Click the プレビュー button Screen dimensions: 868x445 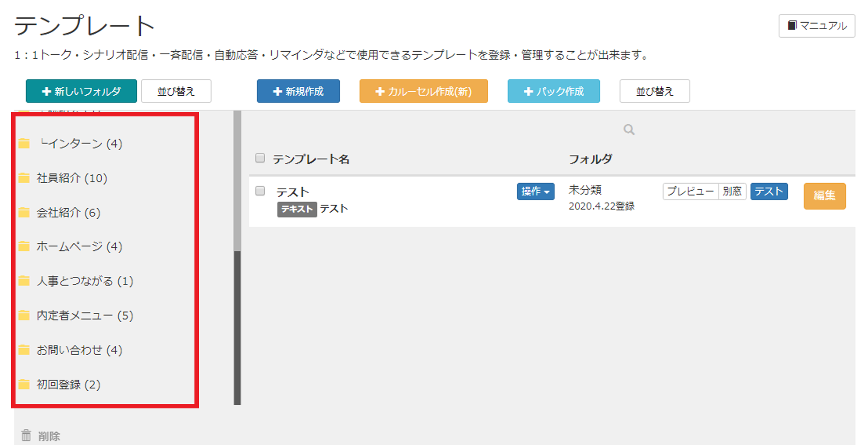[x=691, y=191]
